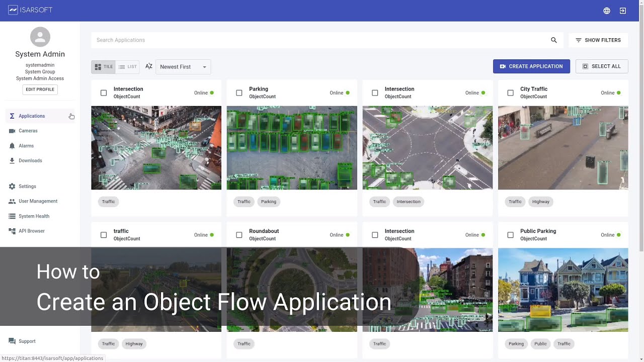
Task: Click the System Admin user name
Action: pos(40,54)
